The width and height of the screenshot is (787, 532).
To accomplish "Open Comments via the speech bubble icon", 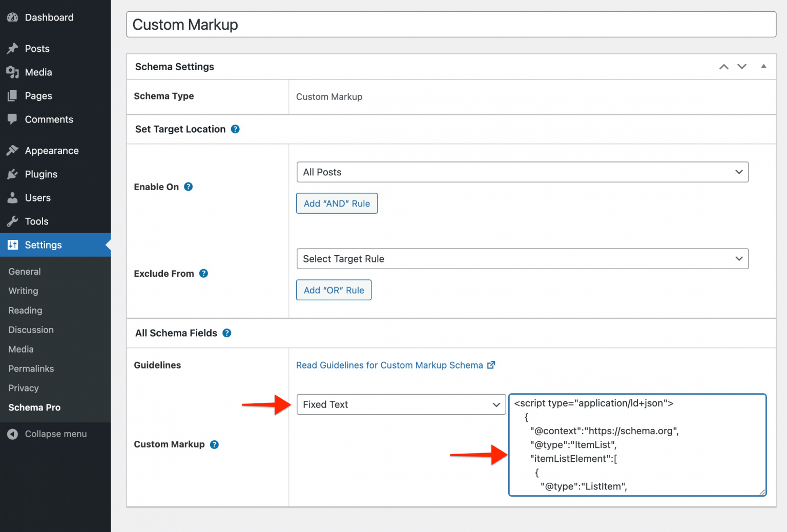I will (x=13, y=119).
